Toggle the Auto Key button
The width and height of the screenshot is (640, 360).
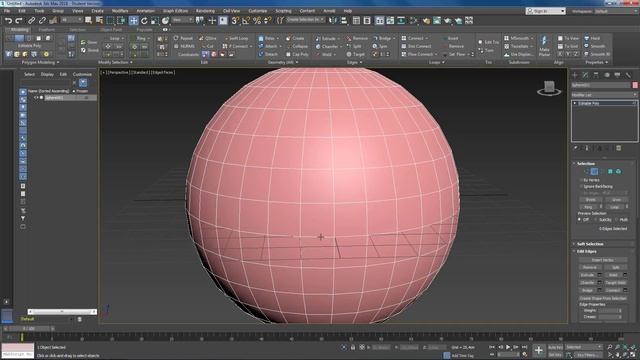[x=555, y=347]
